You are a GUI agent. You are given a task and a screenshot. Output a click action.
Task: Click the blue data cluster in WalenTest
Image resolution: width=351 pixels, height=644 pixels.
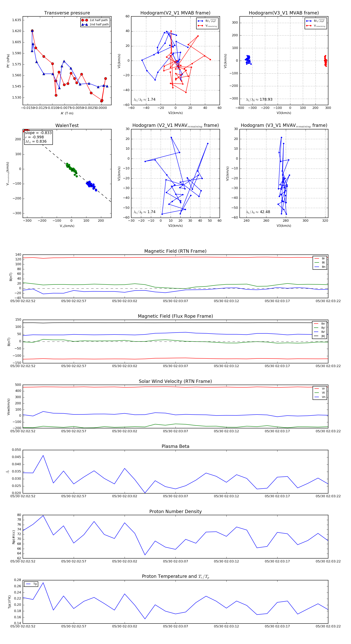point(91,186)
